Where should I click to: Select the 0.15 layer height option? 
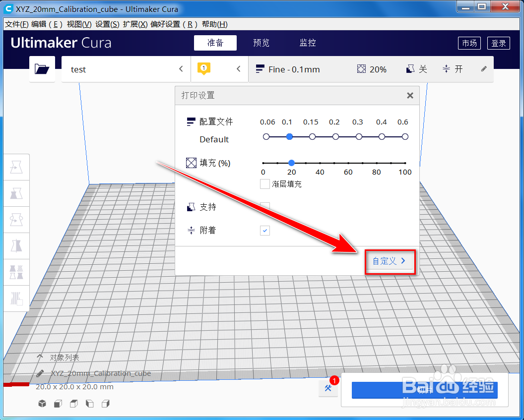[312, 136]
